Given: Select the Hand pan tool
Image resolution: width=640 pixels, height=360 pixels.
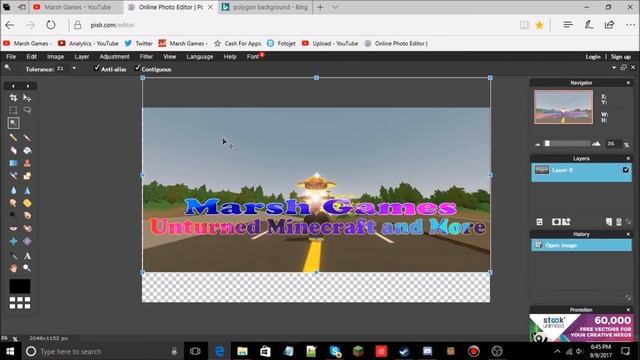Looking at the screenshot, I should coord(13,268).
